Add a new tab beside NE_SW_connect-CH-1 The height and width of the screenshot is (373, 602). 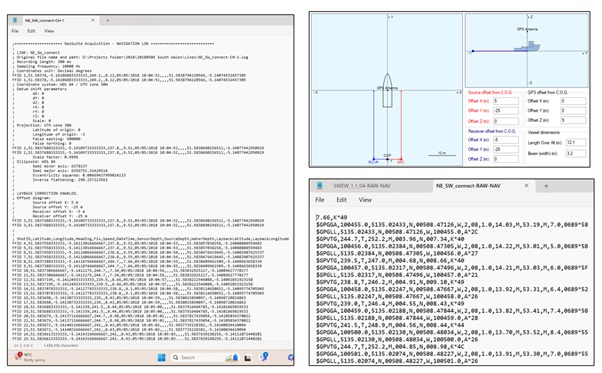pyautogui.click(x=108, y=20)
